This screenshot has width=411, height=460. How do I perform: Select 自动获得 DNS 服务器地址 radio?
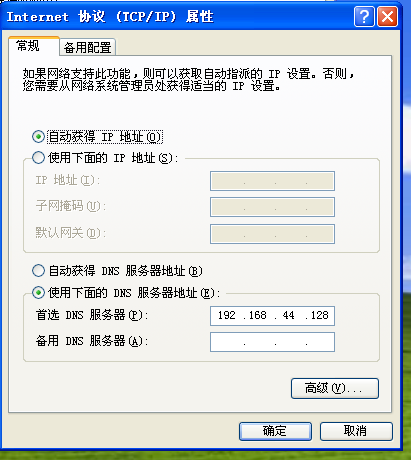click(x=38, y=271)
